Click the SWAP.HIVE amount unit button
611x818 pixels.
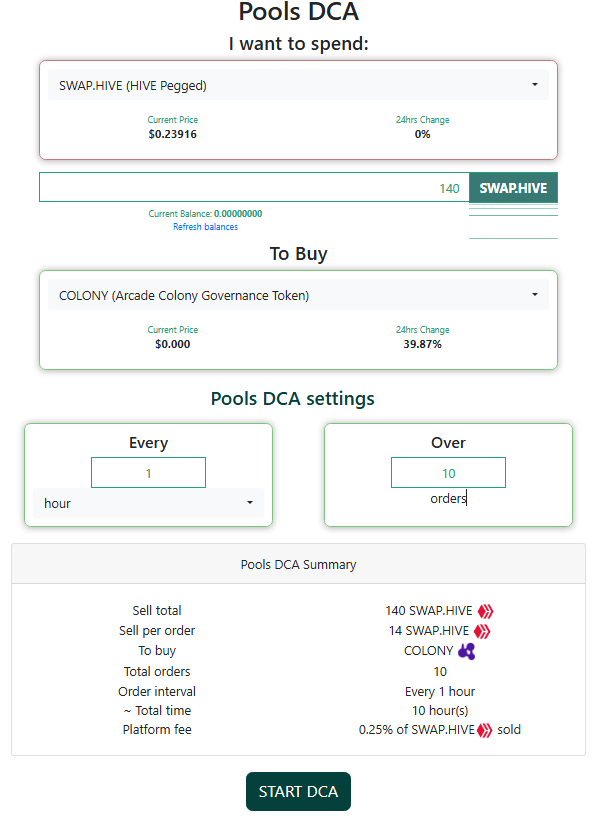tap(513, 188)
